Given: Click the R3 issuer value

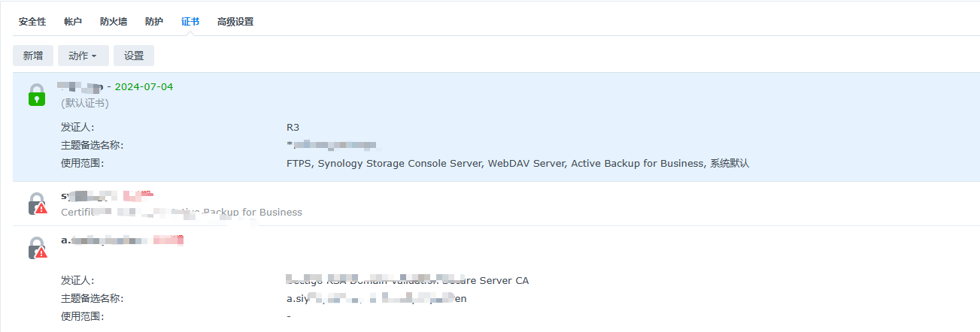Looking at the screenshot, I should [x=293, y=127].
